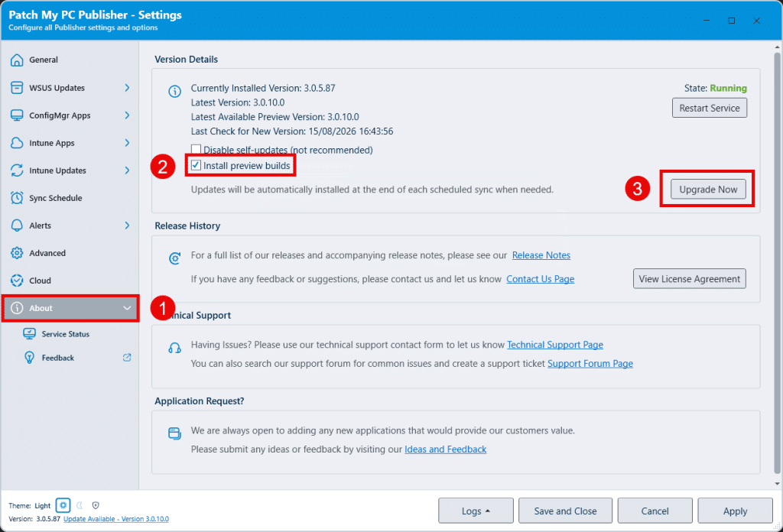The width and height of the screenshot is (783, 532).
Task: Switch to light theme with sun icon
Action: 63,505
